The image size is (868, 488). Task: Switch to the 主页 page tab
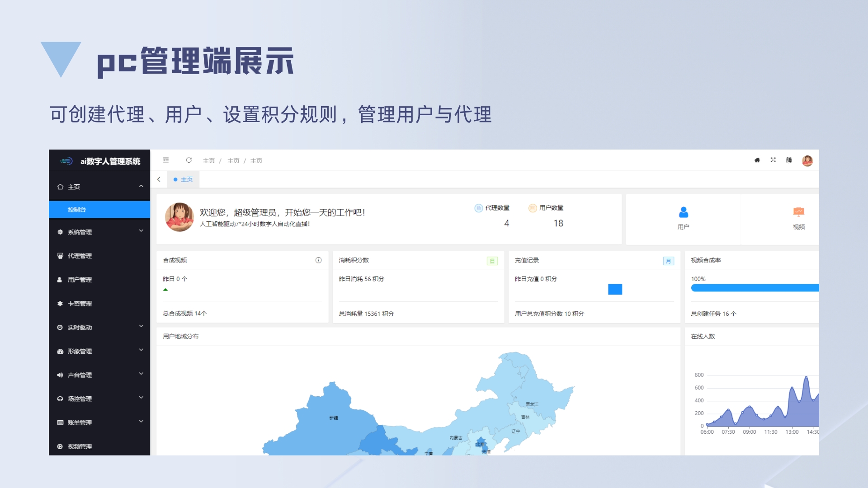(184, 179)
